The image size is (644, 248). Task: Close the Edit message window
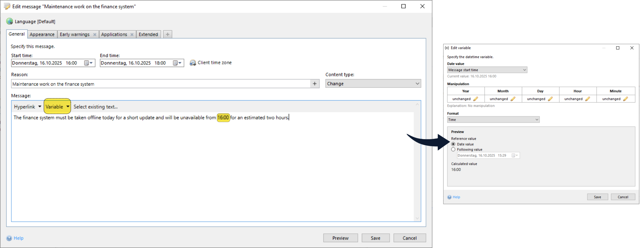(x=422, y=6)
